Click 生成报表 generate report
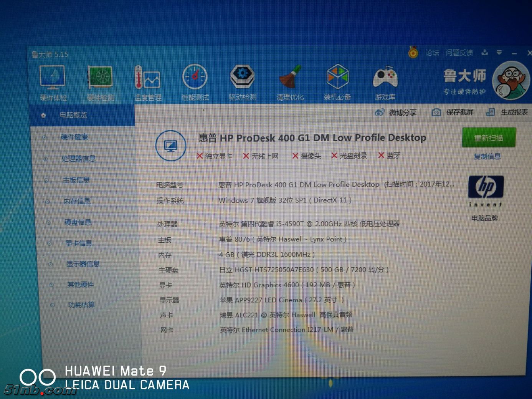 [507, 112]
